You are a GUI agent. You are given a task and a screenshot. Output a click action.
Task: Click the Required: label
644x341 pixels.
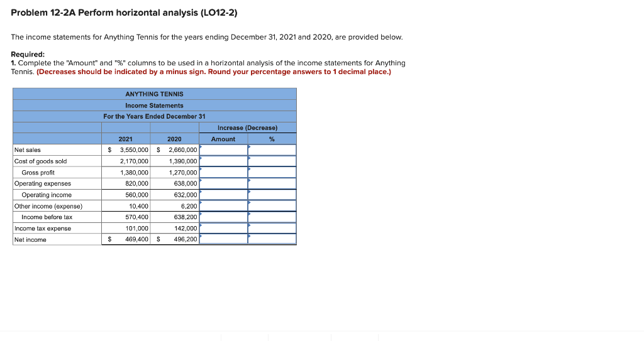(x=28, y=54)
